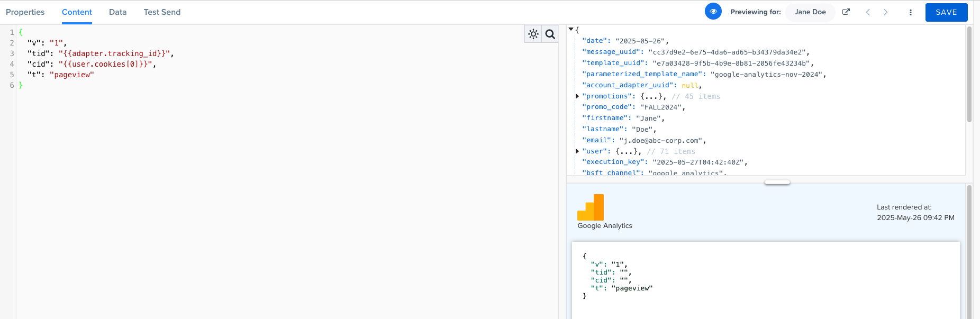Click the SAVE button

click(x=946, y=12)
